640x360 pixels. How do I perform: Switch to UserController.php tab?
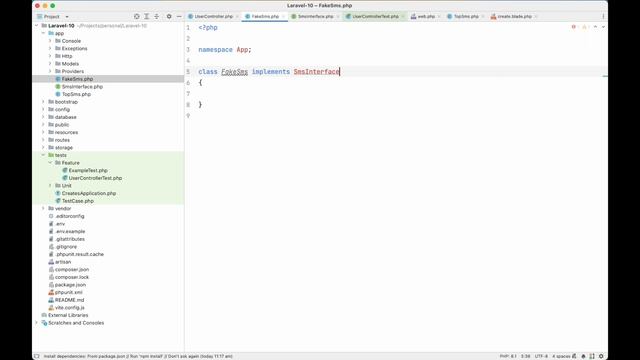pyautogui.click(x=211, y=16)
